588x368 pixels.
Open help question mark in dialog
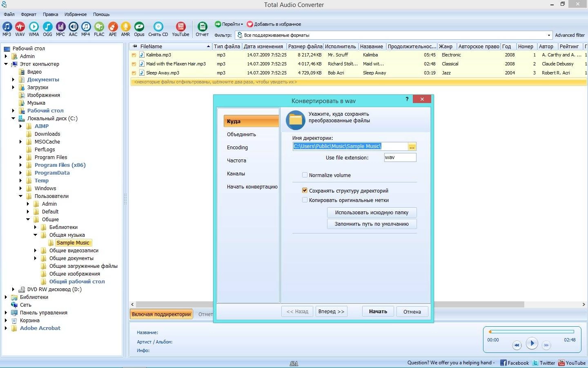[x=407, y=99]
